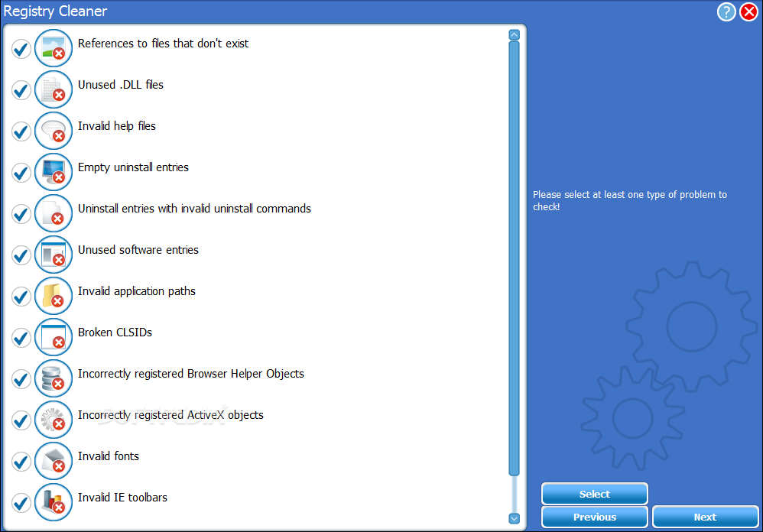The width and height of the screenshot is (763, 532).
Task: Click the 'References to files that don't exist' icon
Action: 54,48
